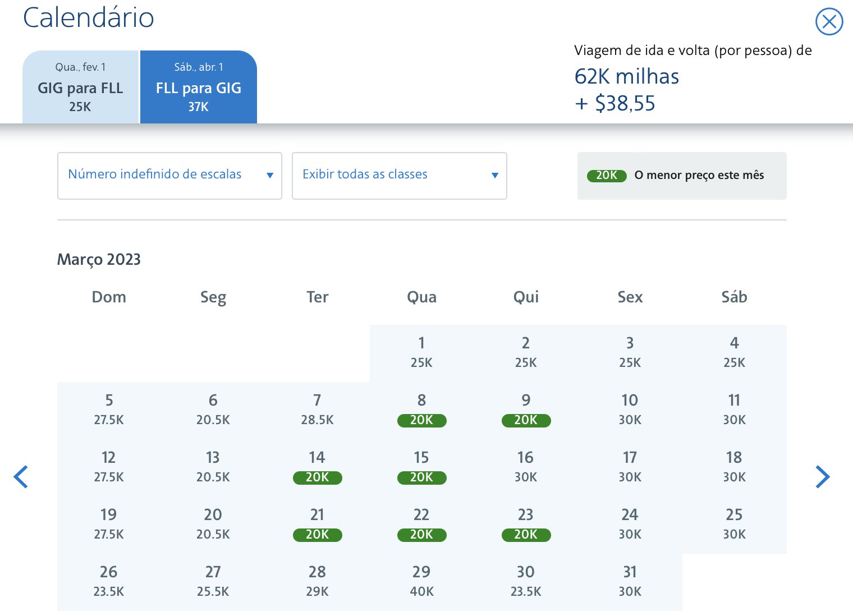Click the 'Calendário' title
The height and width of the screenshot is (616, 853).
[89, 17]
